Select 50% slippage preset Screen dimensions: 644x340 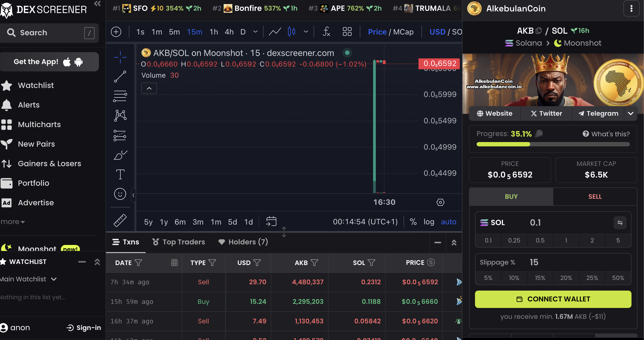pos(618,278)
